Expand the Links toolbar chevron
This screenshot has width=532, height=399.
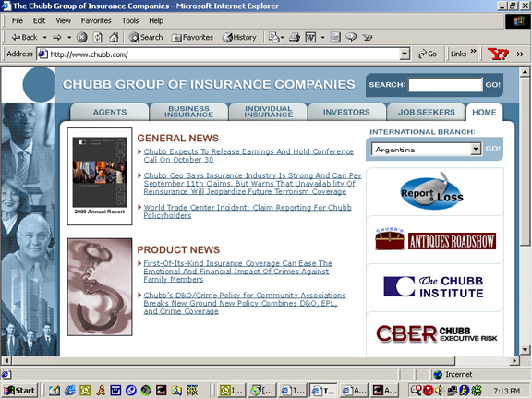point(473,52)
